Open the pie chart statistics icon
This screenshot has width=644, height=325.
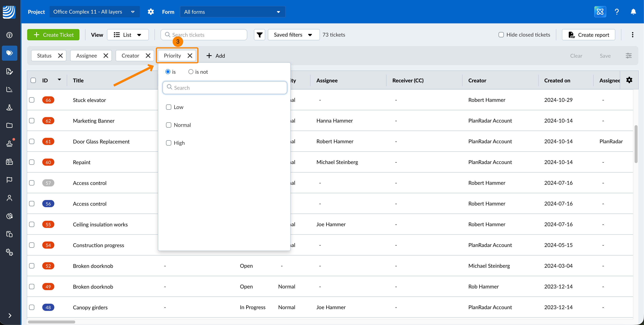(x=9, y=216)
